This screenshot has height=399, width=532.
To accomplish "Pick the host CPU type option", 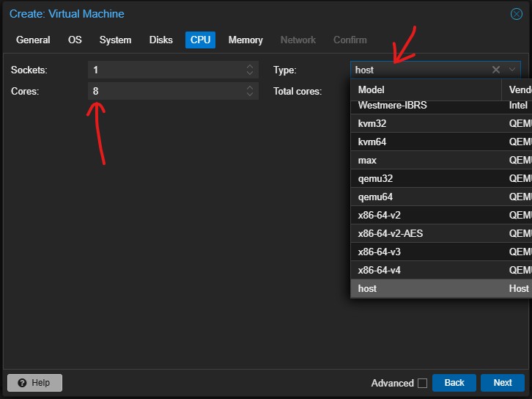I will click(x=367, y=288).
